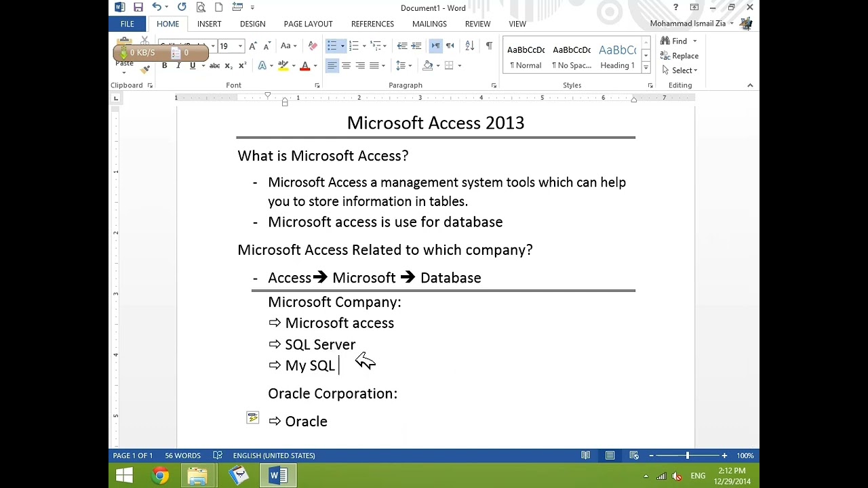Open the Paragraph dialog launcher
This screenshot has width=868, height=488.
click(x=494, y=85)
